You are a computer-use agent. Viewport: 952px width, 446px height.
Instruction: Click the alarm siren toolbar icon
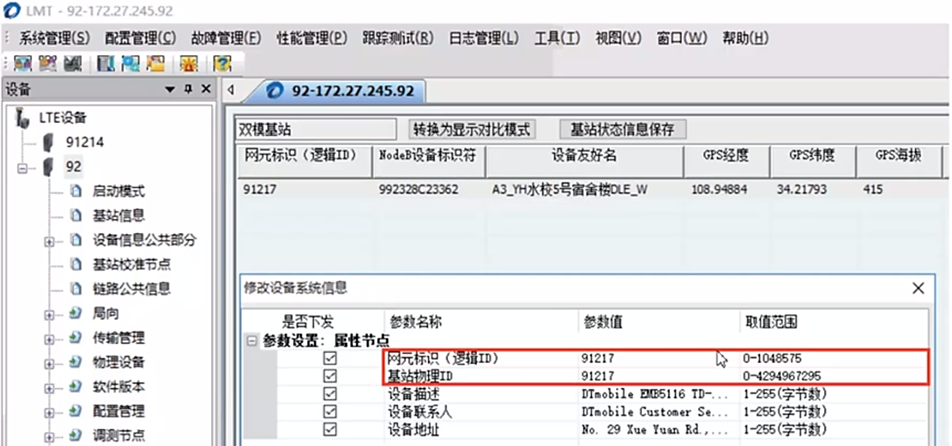(x=187, y=63)
